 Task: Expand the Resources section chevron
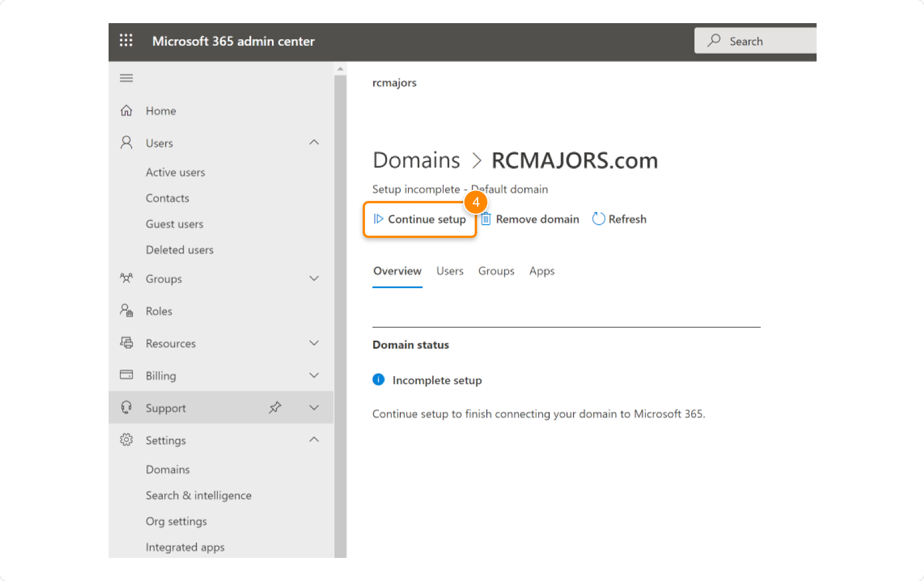(x=314, y=343)
